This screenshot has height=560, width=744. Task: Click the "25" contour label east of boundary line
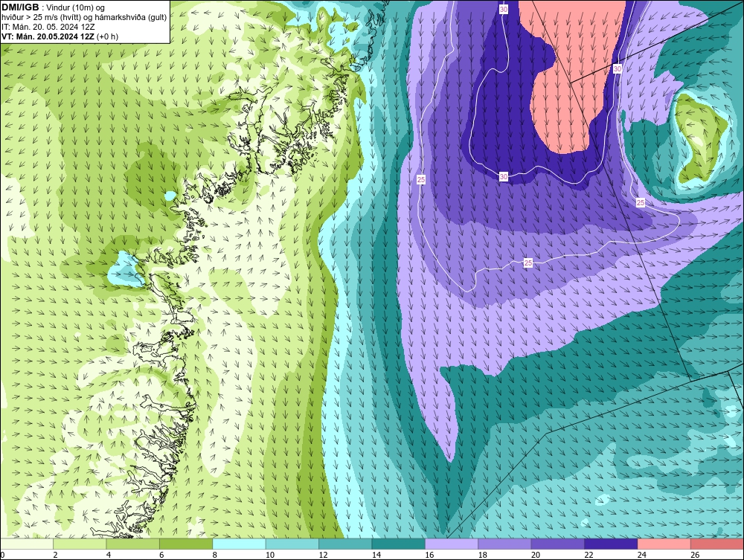641,202
